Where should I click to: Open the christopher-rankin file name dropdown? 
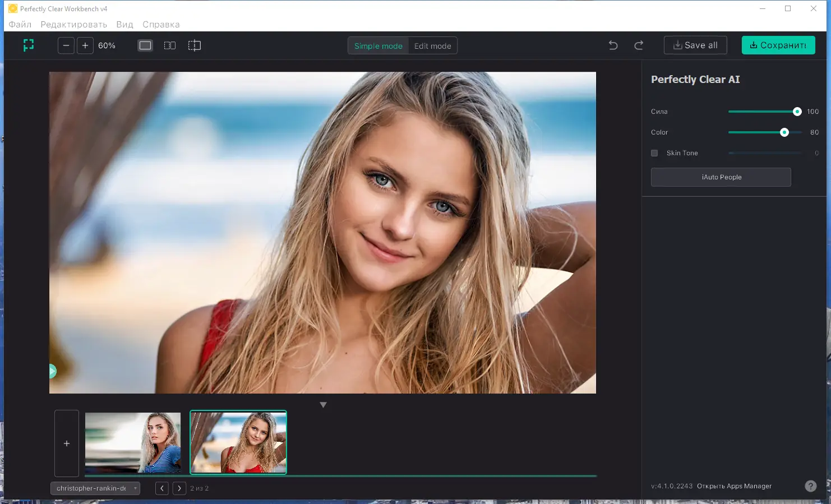(x=95, y=488)
